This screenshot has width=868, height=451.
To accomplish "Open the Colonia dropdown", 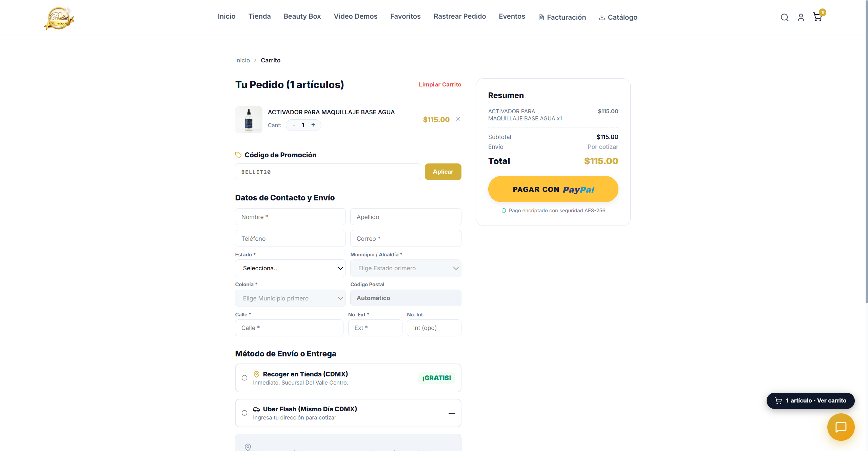I will [x=291, y=298].
